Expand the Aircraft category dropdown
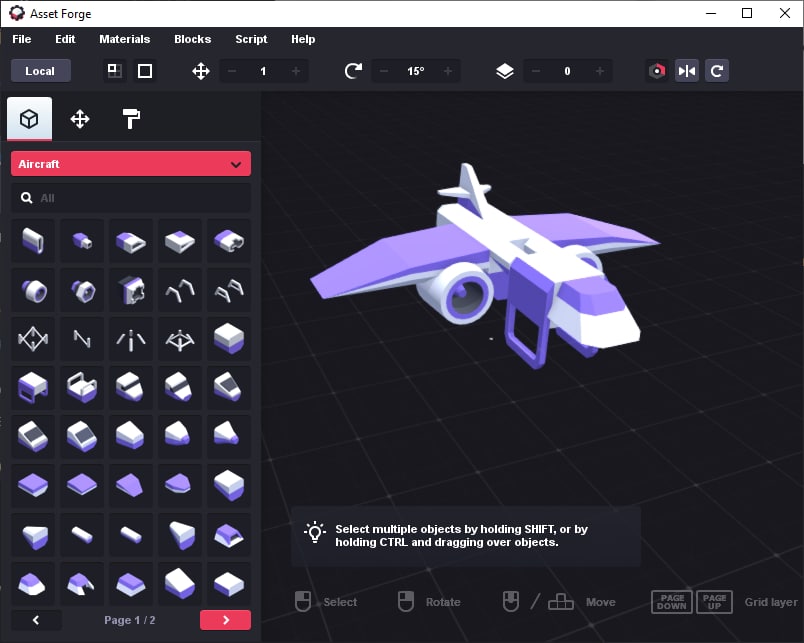The height and width of the screenshot is (643, 804). click(131, 164)
